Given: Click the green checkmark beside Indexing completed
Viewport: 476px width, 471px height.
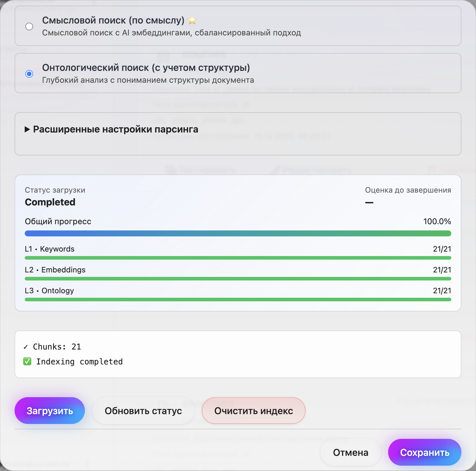Looking at the screenshot, I should [x=27, y=361].
